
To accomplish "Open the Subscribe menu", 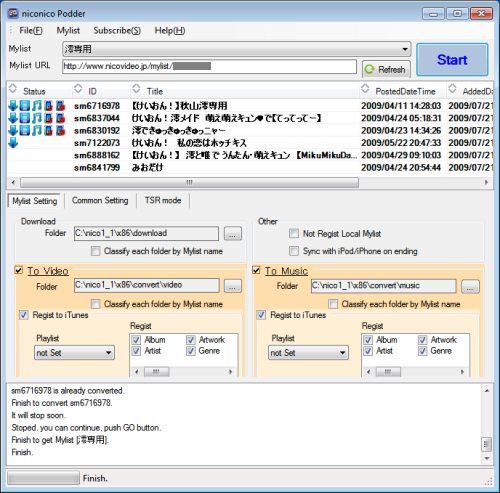I will pyautogui.click(x=117, y=30).
